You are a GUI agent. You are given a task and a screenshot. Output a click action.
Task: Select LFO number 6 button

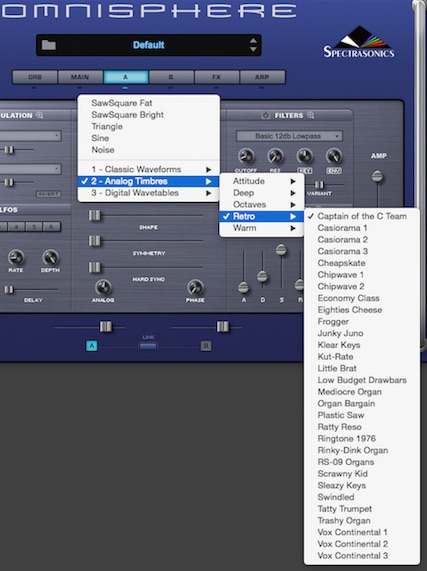click(x=51, y=227)
